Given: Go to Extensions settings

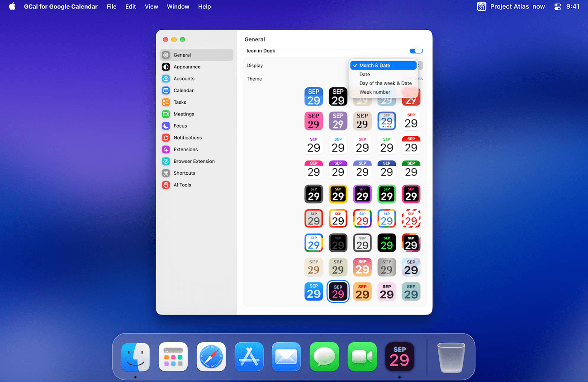Looking at the screenshot, I should (x=196, y=149).
